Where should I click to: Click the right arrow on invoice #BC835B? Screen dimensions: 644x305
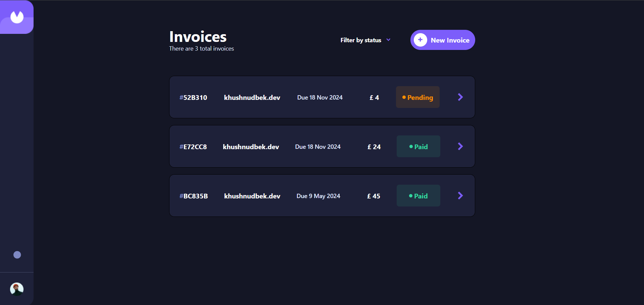coord(460,195)
